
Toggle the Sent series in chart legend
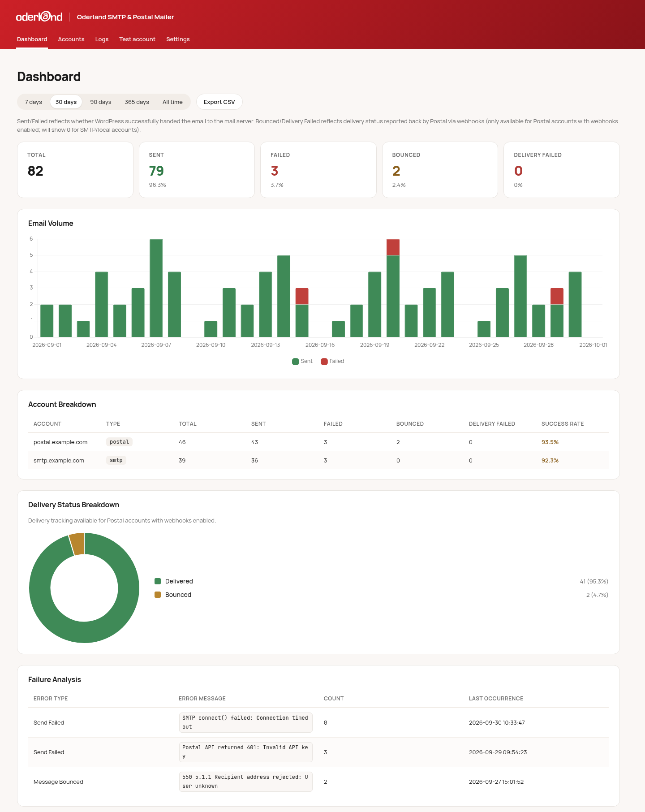click(x=302, y=361)
